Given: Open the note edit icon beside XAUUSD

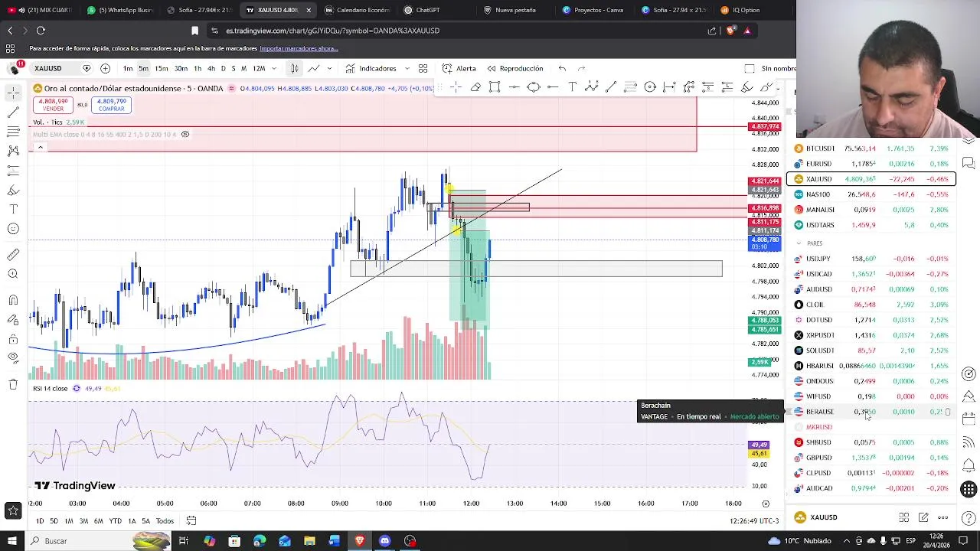Looking at the screenshot, I should pyautogui.click(x=923, y=517).
